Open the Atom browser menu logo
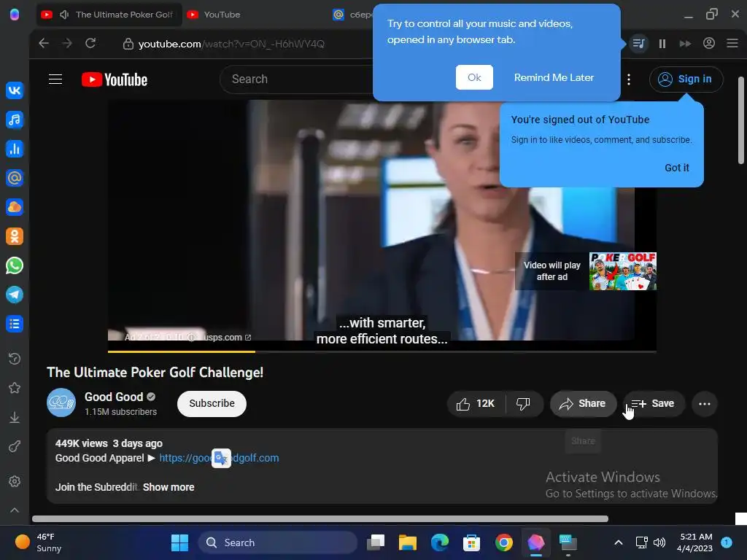Image resolution: width=747 pixels, height=560 pixels. coord(15,15)
